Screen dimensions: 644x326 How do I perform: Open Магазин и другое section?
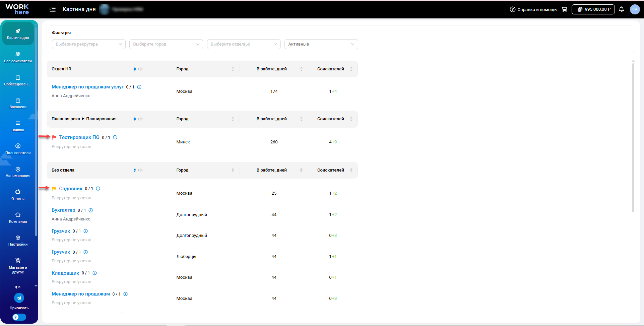pyautogui.click(x=18, y=266)
